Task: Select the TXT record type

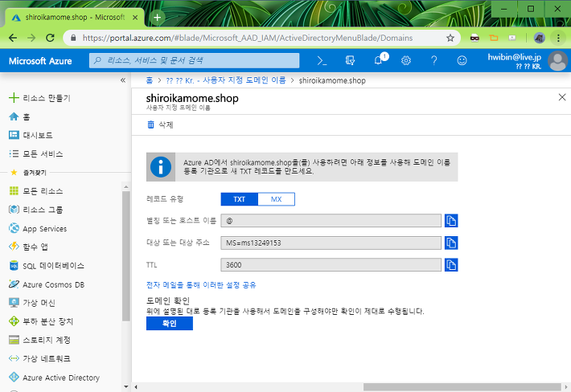Action: (239, 199)
